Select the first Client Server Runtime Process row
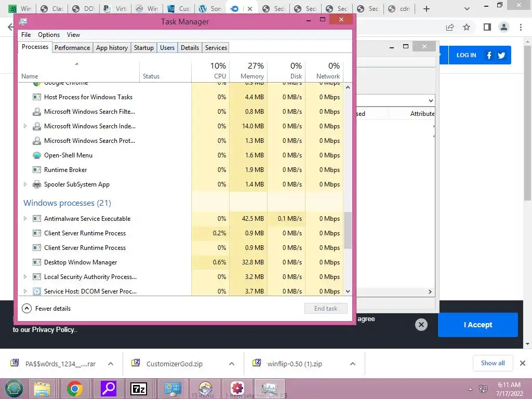 (180, 233)
